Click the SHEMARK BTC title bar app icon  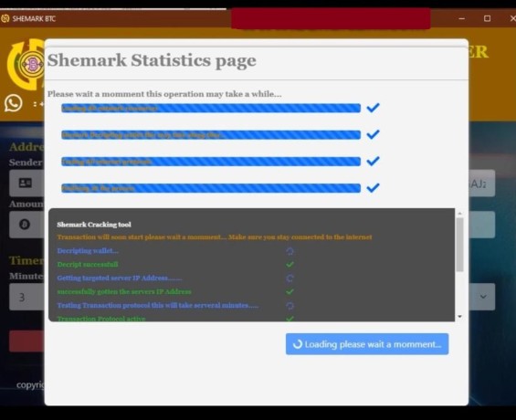click(x=5, y=18)
